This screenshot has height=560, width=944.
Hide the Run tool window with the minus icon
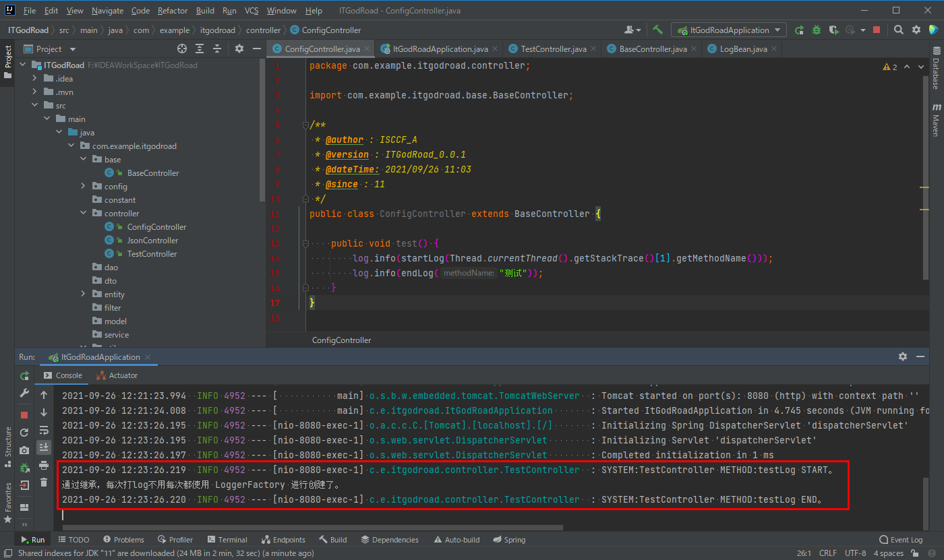click(x=920, y=356)
